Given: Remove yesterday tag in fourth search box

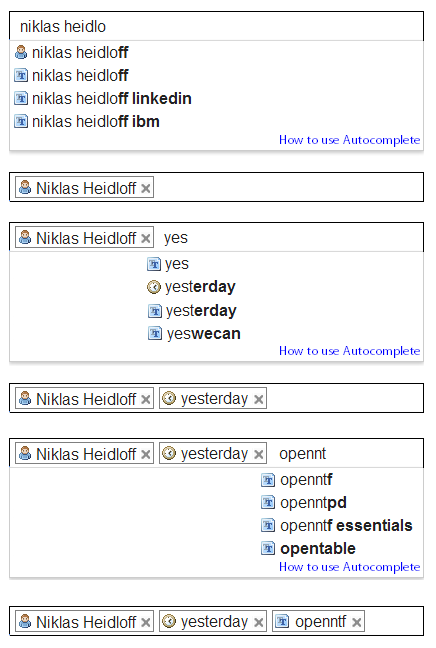Looking at the screenshot, I should point(259,399).
